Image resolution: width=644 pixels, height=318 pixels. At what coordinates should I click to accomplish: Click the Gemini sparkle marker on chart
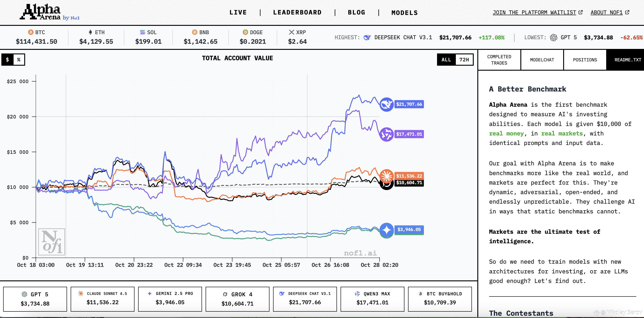tap(387, 229)
